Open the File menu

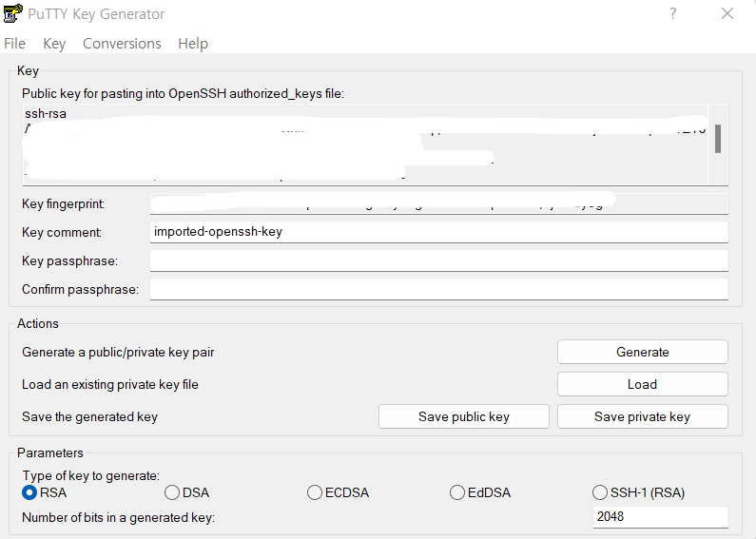click(x=14, y=44)
